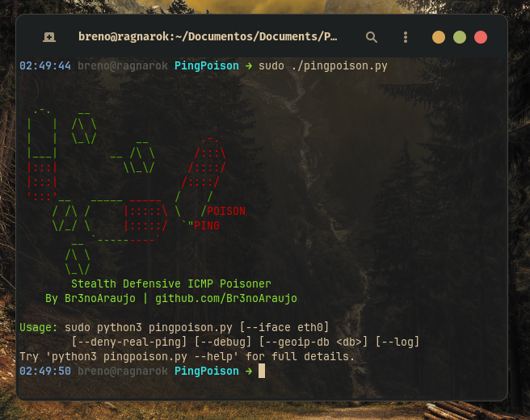The height and width of the screenshot is (420, 530).
Task: Click the 02:49:50 timestamp on the last prompt
Action: click(45, 371)
